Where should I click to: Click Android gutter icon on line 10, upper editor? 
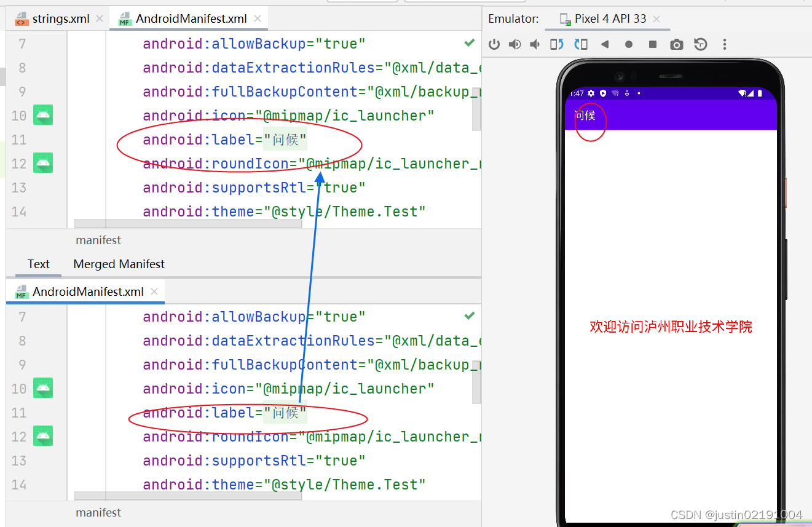coord(42,115)
